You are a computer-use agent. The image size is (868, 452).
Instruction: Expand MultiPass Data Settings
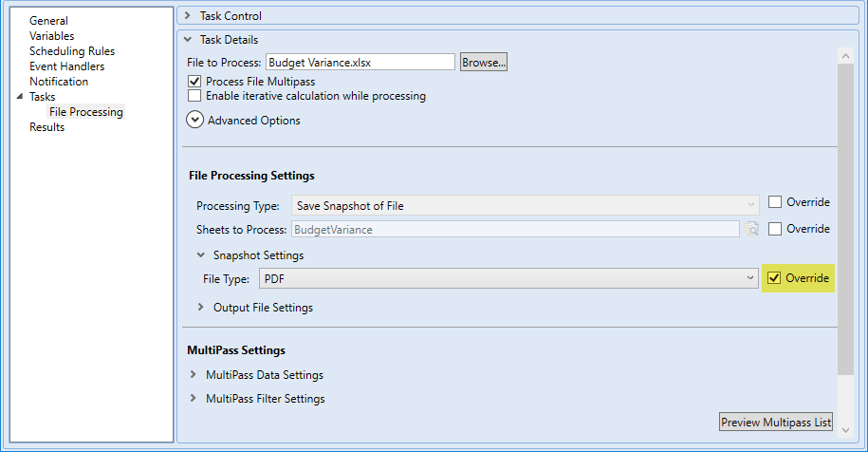click(194, 375)
